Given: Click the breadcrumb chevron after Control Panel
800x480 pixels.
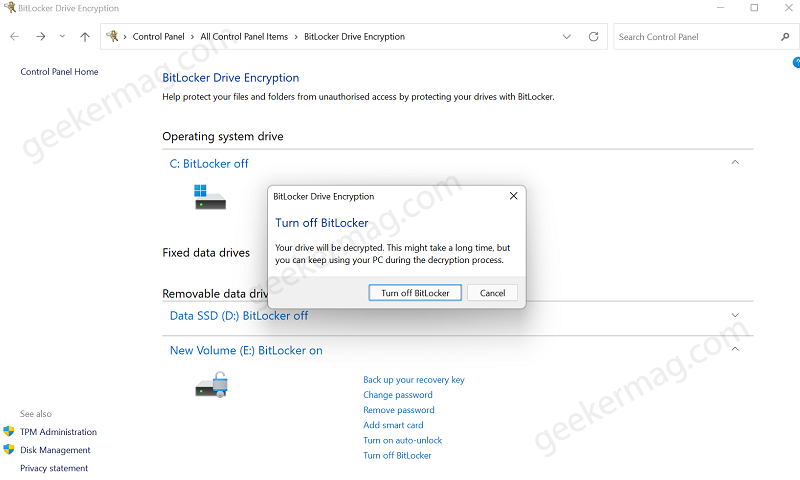Looking at the screenshot, I should coord(192,37).
